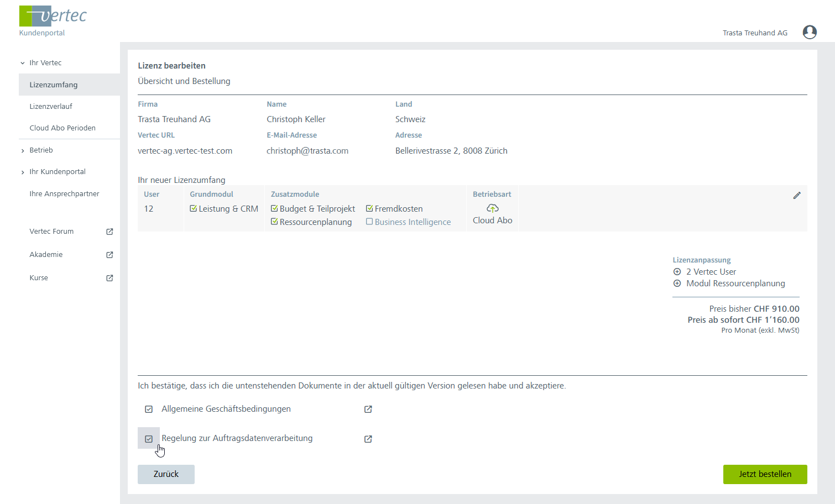Image resolution: width=835 pixels, height=504 pixels.
Task: Click Preis bisher CHF 910.00
Action: 754,308
